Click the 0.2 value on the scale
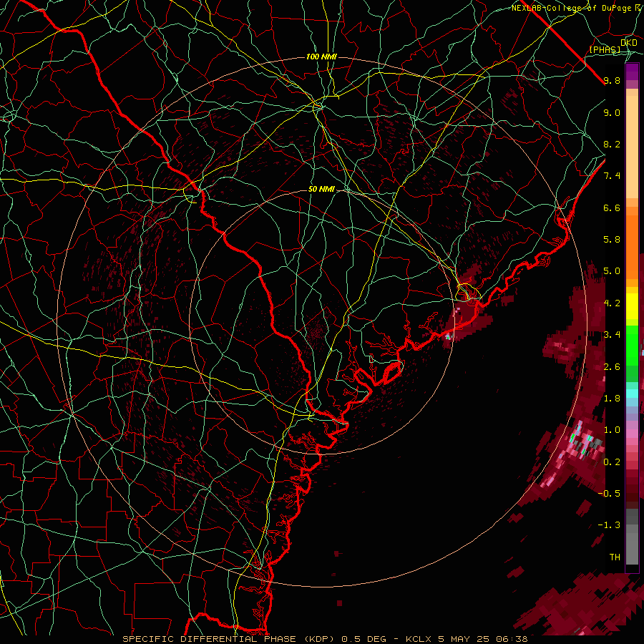This screenshot has height=644, width=644. 612,462
